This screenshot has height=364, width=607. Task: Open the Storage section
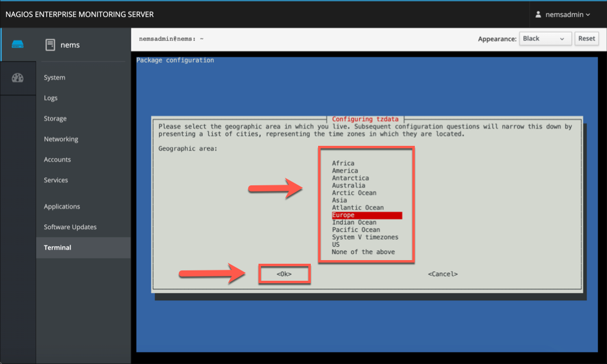coord(55,118)
